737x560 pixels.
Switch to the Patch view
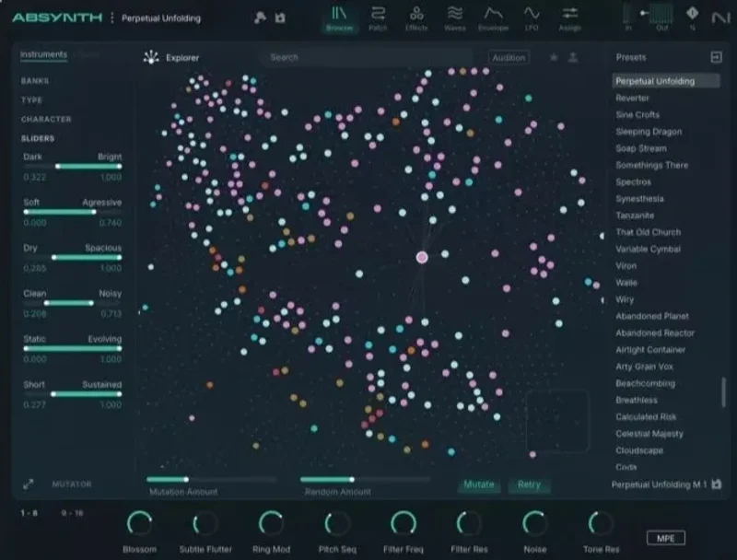click(x=378, y=18)
